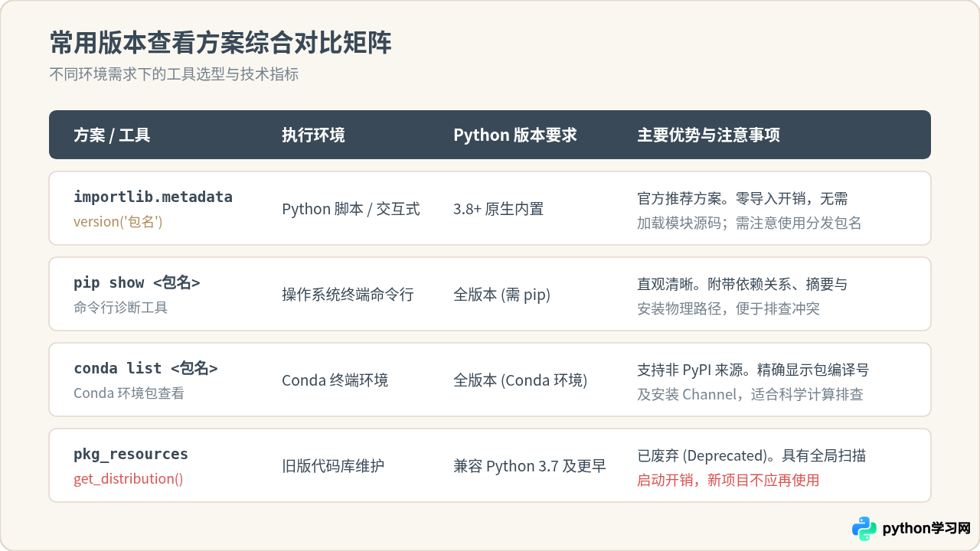The image size is (980, 551).
Task: Click the line "支持非 PyPI 来源。精确显示包编译号"
Action: click(753, 370)
